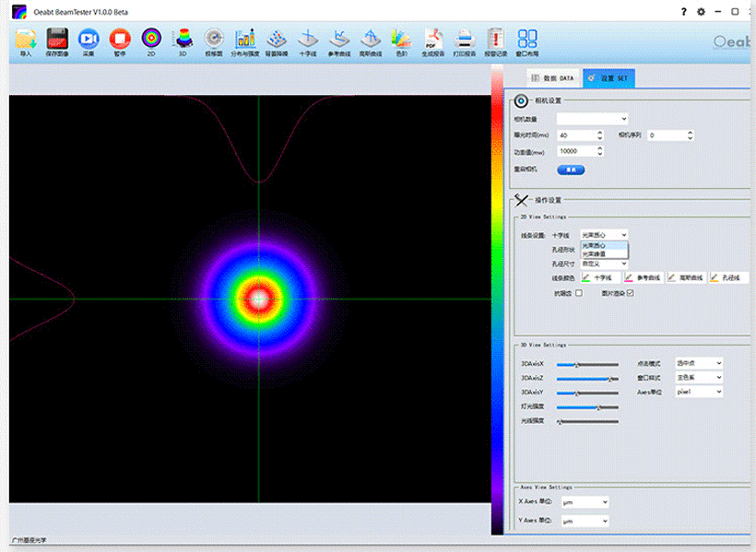Pause acquisition with the 暂停 icon
The image size is (756, 552).
pos(119,41)
